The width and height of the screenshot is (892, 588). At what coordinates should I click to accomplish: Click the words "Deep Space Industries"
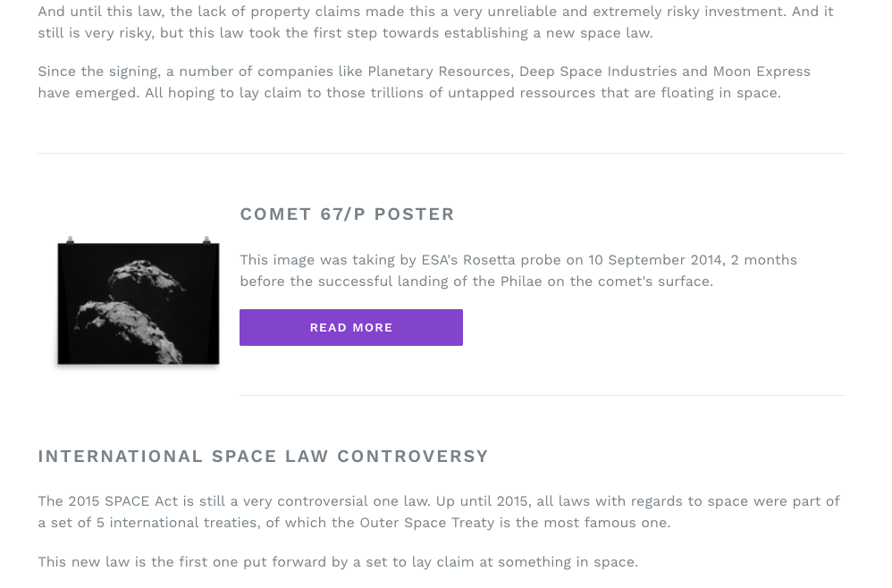(x=598, y=71)
